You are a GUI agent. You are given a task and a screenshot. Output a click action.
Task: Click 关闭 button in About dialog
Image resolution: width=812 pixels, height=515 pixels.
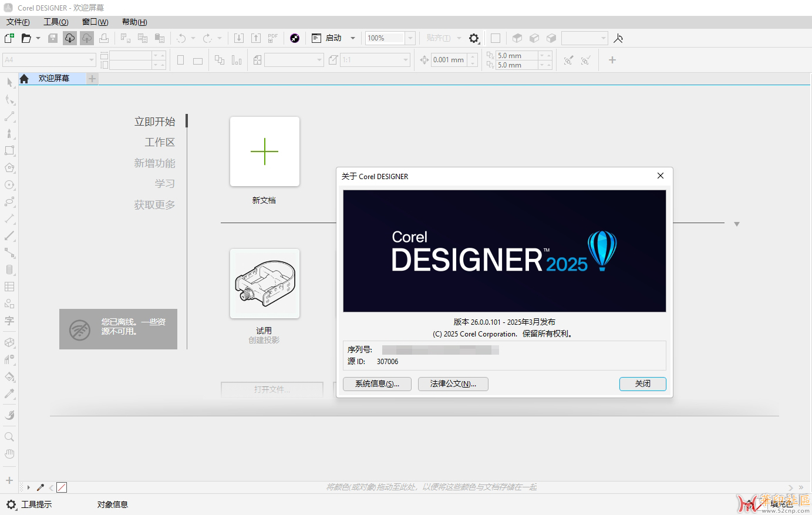(x=643, y=384)
